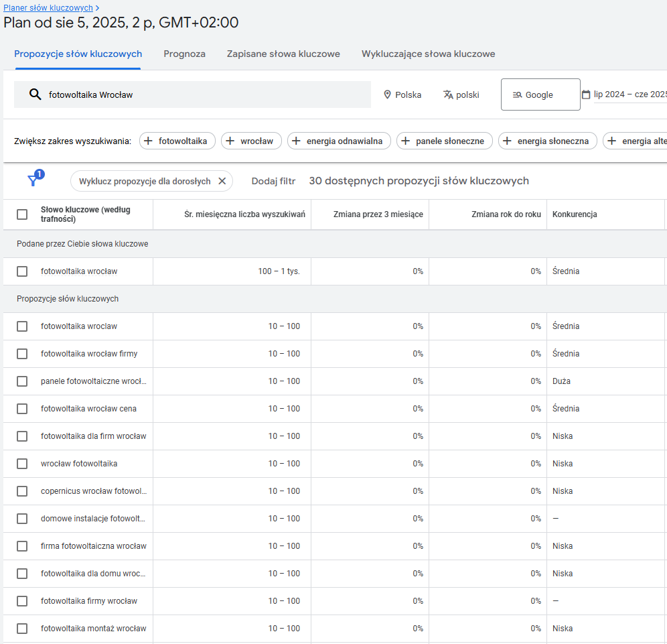The image size is (667, 644).
Task: Click the 'firma fotowoltaiczna wrocław' keyword text
Action: 94,545
